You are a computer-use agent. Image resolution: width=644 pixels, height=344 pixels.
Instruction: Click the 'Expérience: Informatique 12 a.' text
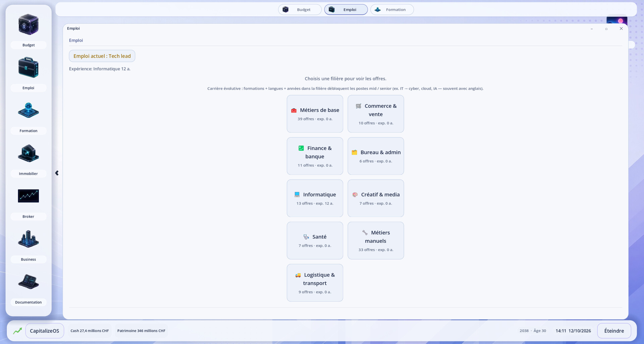click(x=100, y=69)
